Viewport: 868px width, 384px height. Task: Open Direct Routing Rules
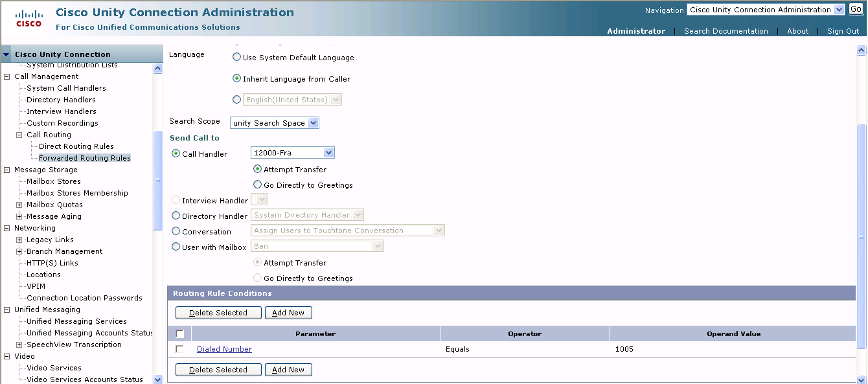(x=76, y=146)
